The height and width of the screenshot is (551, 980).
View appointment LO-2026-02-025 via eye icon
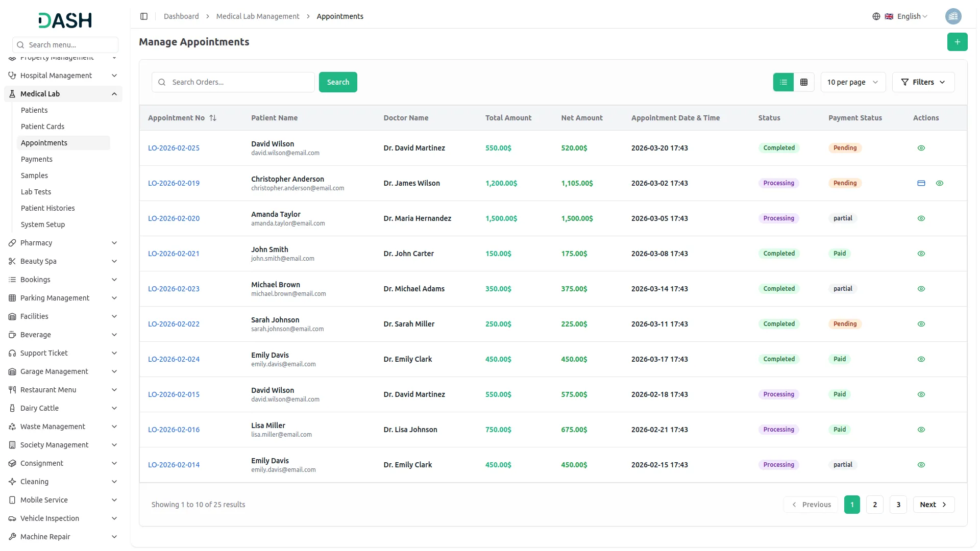(921, 148)
